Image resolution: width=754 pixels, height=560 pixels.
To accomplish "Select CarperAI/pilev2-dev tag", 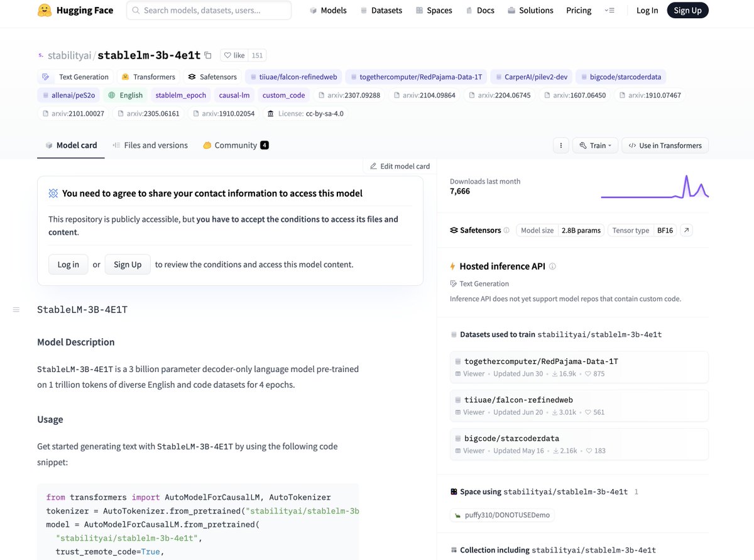I will 531,77.
